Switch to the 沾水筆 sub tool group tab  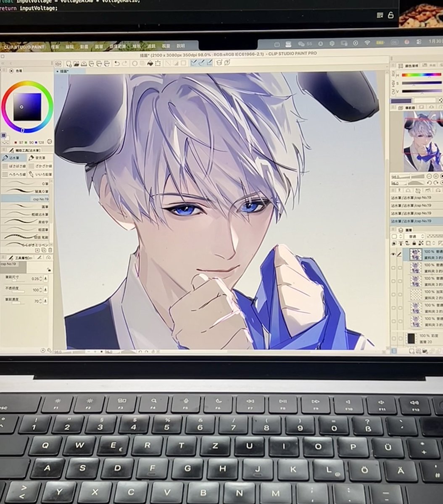tap(13, 157)
